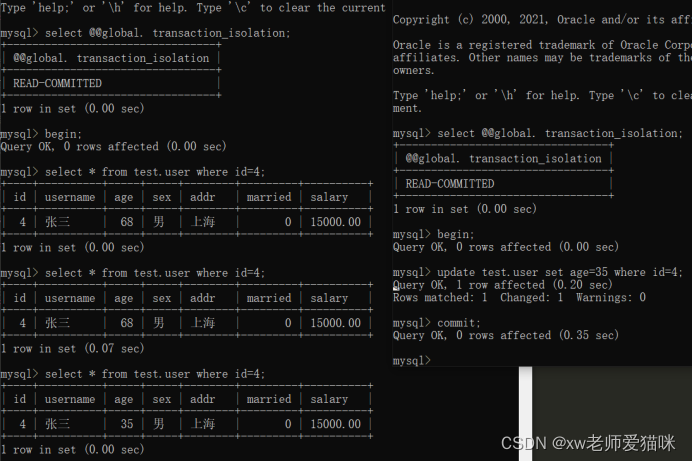Click 15000.00 in result above 0.07 sec line

[x=336, y=323]
